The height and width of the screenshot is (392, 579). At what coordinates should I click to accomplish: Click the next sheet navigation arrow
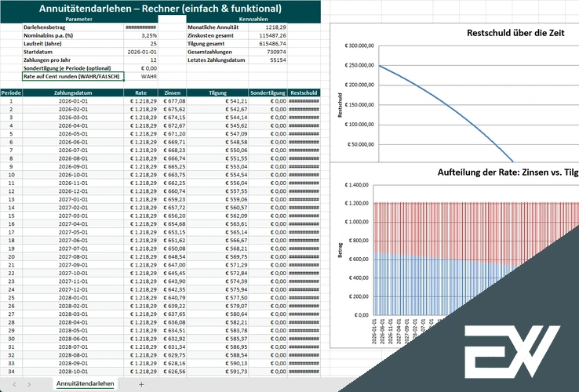tap(29, 385)
